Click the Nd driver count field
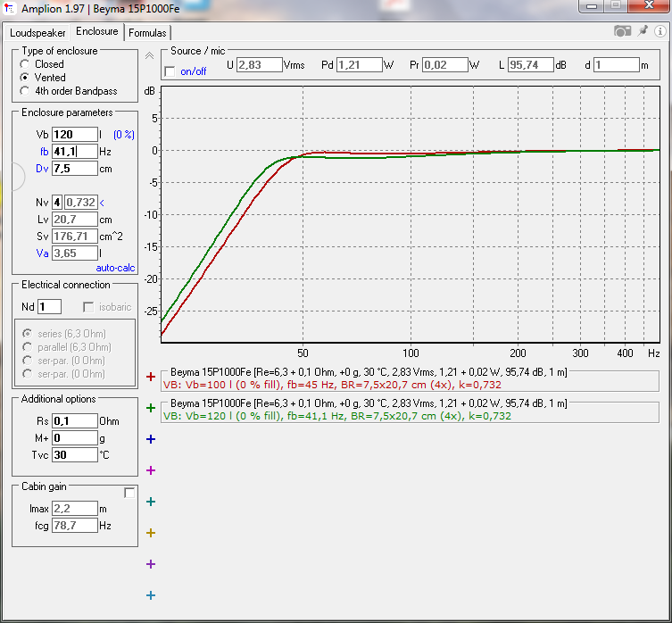Viewport: 672px width, 623px height. coord(50,307)
